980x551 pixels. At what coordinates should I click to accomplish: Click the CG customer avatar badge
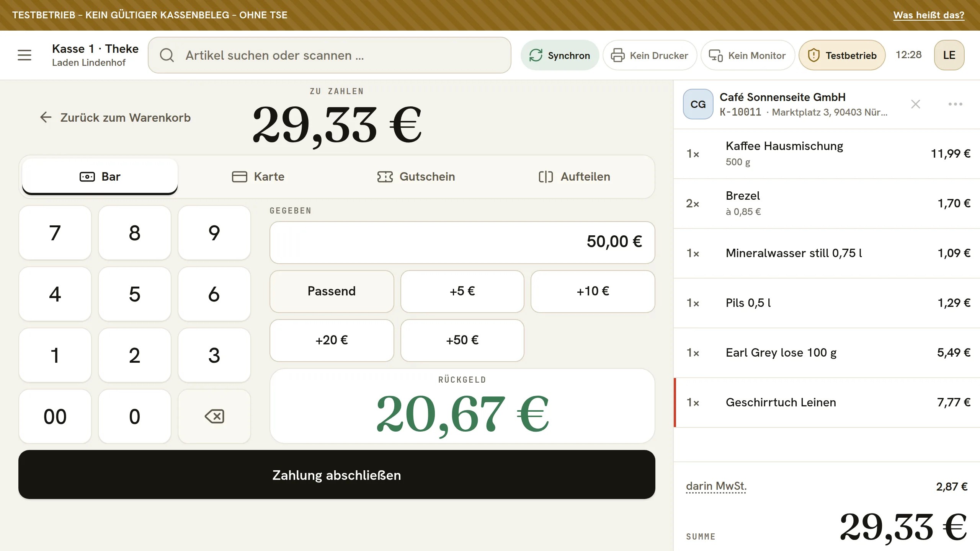click(698, 104)
